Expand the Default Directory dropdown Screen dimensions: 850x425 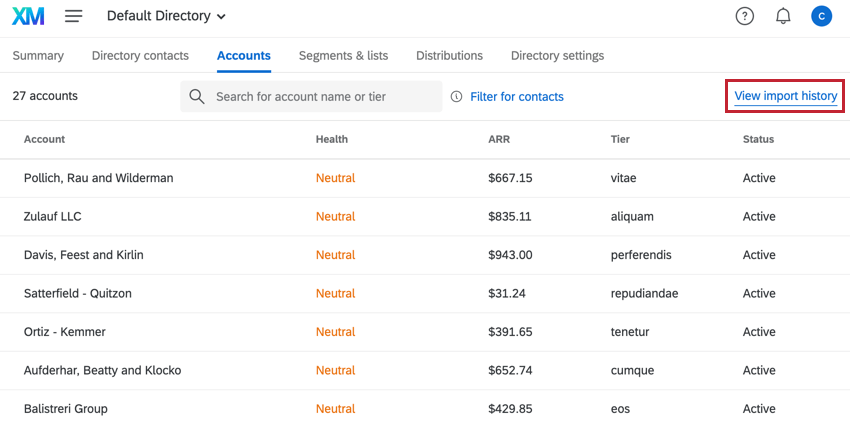[166, 16]
